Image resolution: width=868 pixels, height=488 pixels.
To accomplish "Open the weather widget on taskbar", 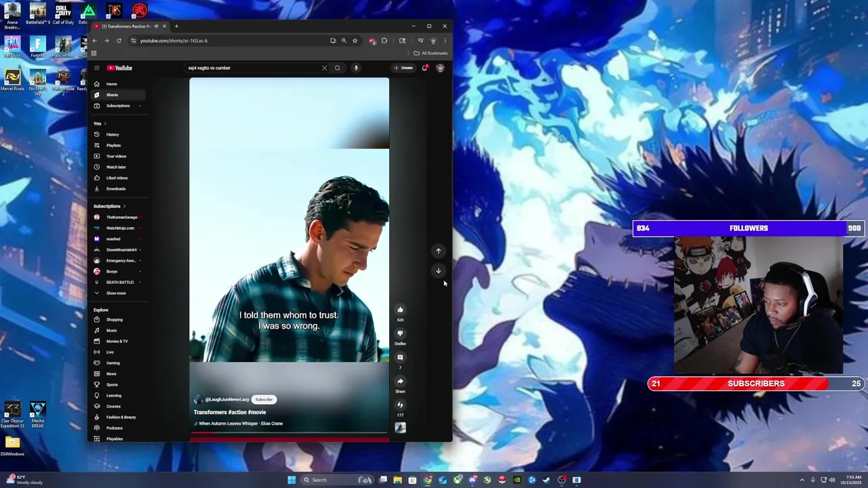I will click(x=23, y=480).
